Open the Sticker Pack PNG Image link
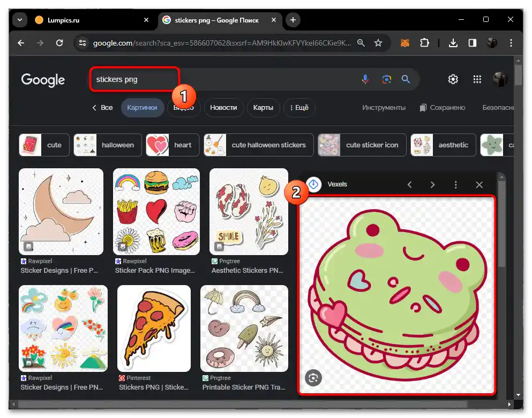Screen dimensions: 532x418 pos(155,271)
